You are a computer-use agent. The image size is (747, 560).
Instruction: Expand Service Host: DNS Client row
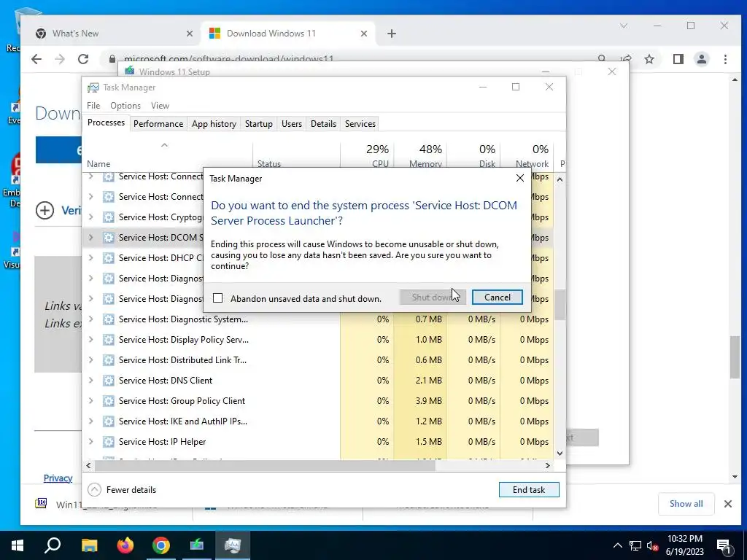[90, 381]
